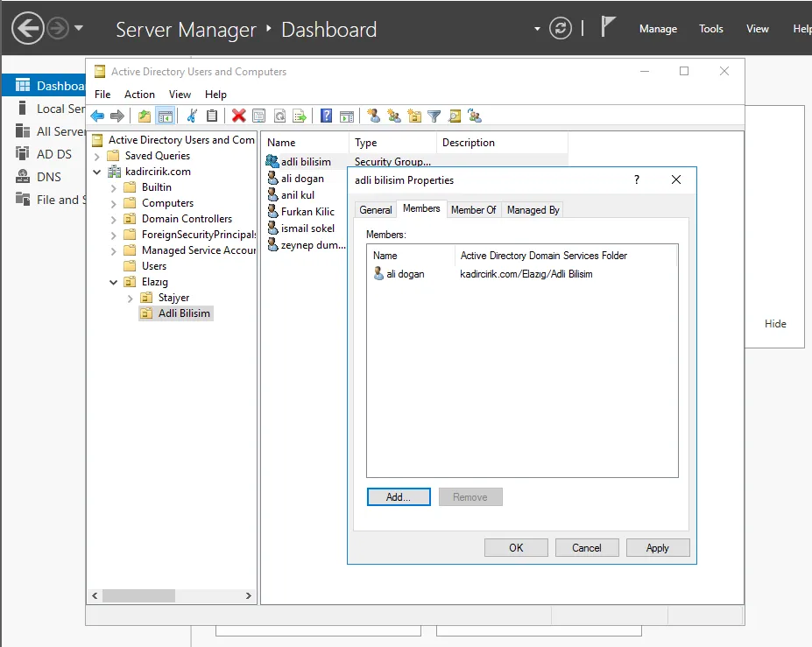Expand ForeignSecurityPrincipals node

(x=113, y=235)
